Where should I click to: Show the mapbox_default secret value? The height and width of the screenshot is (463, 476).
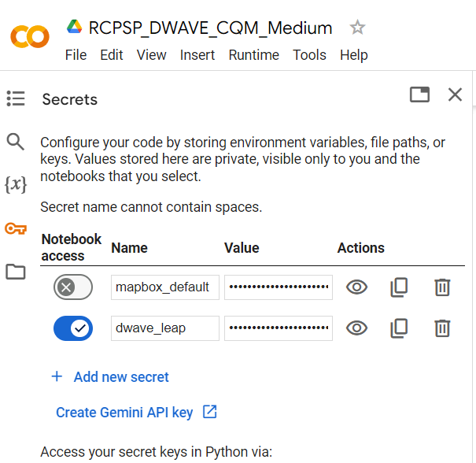coord(357,287)
